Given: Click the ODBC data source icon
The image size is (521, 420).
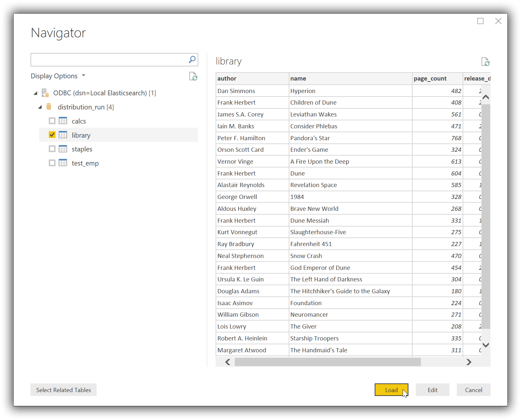Looking at the screenshot, I should [x=45, y=93].
